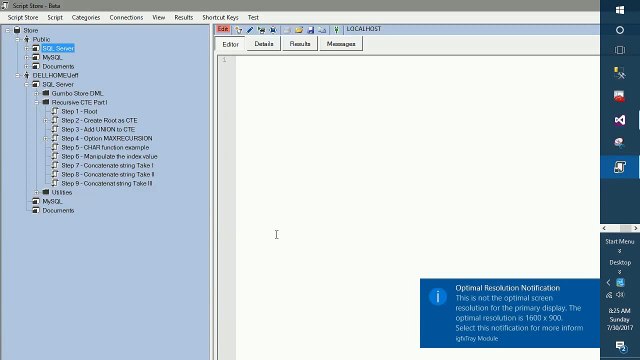The width and height of the screenshot is (640, 360).
Task: Collapse the Public user node
Action: pos(18,39)
